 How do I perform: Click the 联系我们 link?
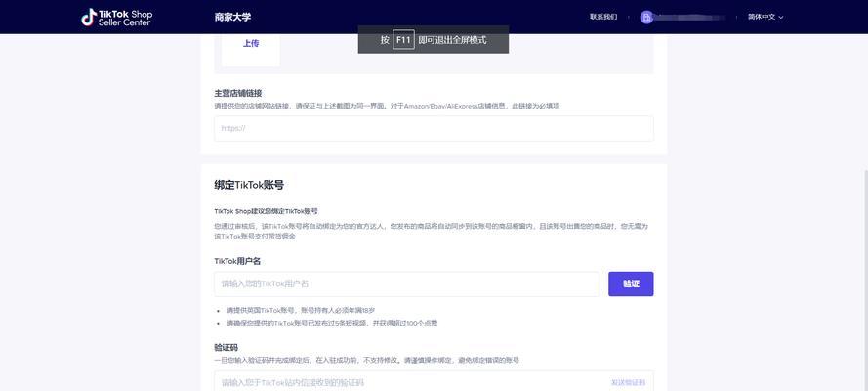(603, 18)
